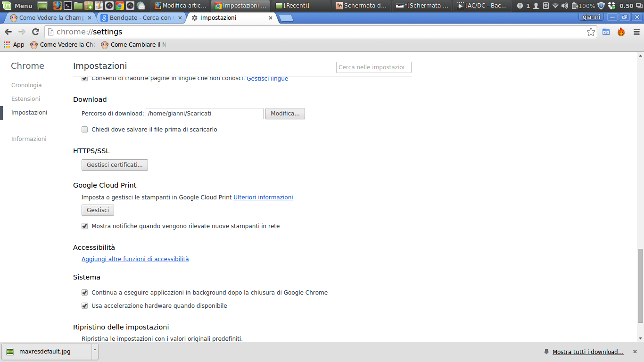Open the Come Vedere la Cha bookmark
Viewport: 644px width, 362px height.
pos(62,45)
